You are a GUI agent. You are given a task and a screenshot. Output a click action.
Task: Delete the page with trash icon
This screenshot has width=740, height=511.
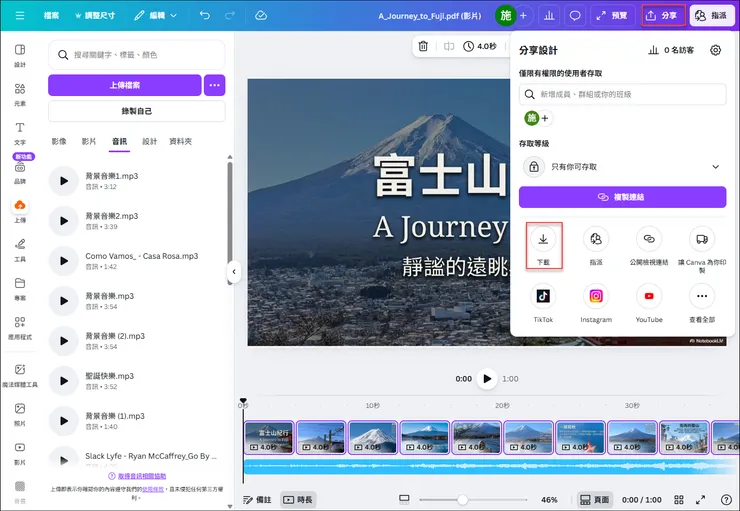[423, 46]
